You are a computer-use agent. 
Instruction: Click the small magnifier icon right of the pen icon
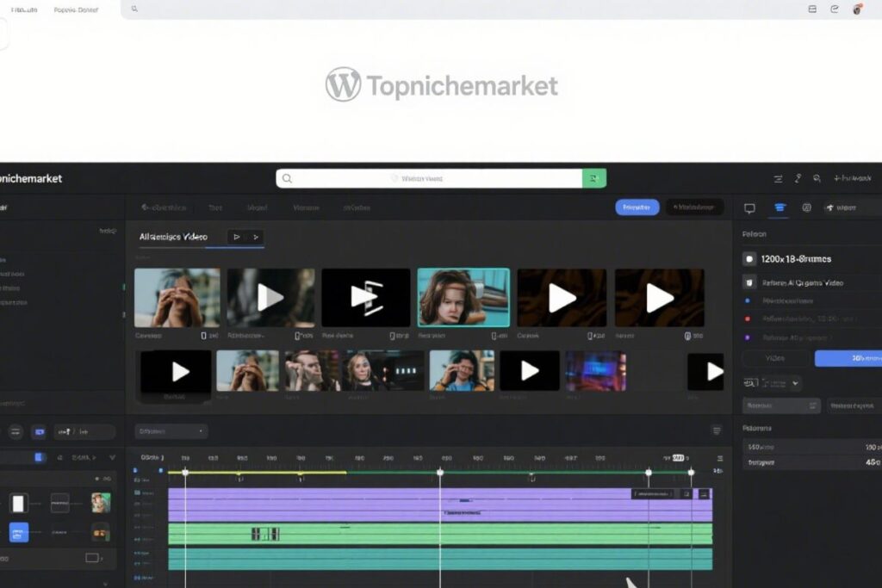[x=817, y=178]
